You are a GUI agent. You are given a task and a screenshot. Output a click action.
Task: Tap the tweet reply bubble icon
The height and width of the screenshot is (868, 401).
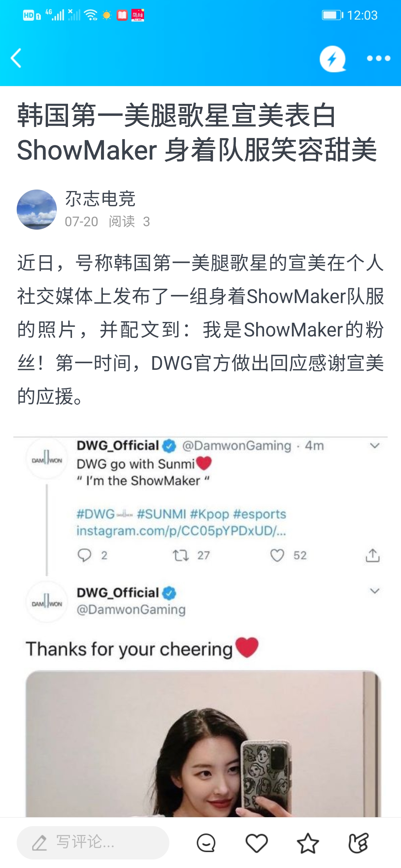[x=84, y=555]
